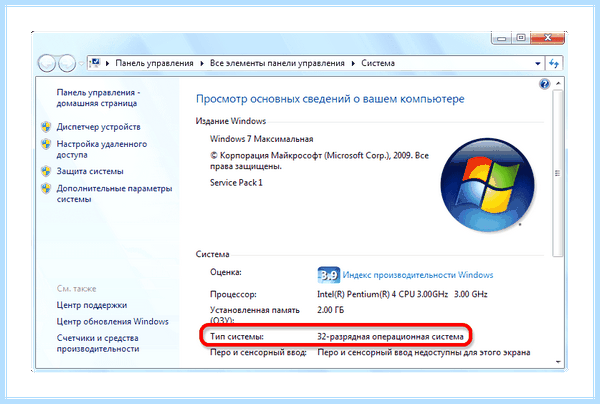
Task: Click the refresh button in address bar
Action: (x=554, y=64)
